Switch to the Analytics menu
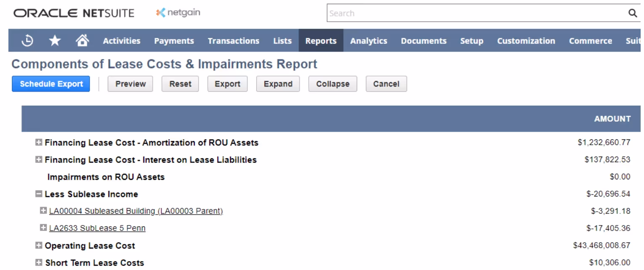The image size is (644, 270). click(368, 40)
